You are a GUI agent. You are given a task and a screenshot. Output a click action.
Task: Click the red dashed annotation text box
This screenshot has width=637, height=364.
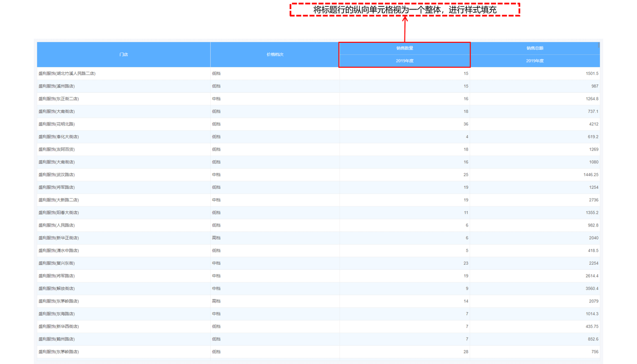[404, 10]
